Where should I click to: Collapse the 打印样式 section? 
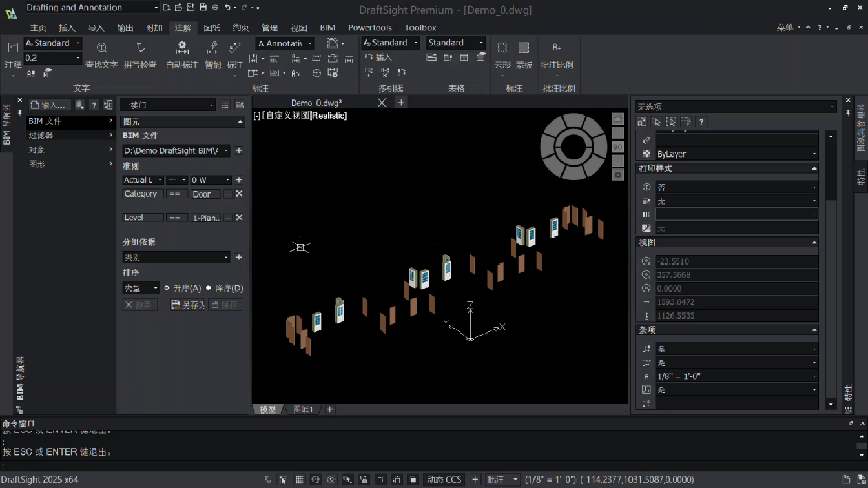coord(814,168)
